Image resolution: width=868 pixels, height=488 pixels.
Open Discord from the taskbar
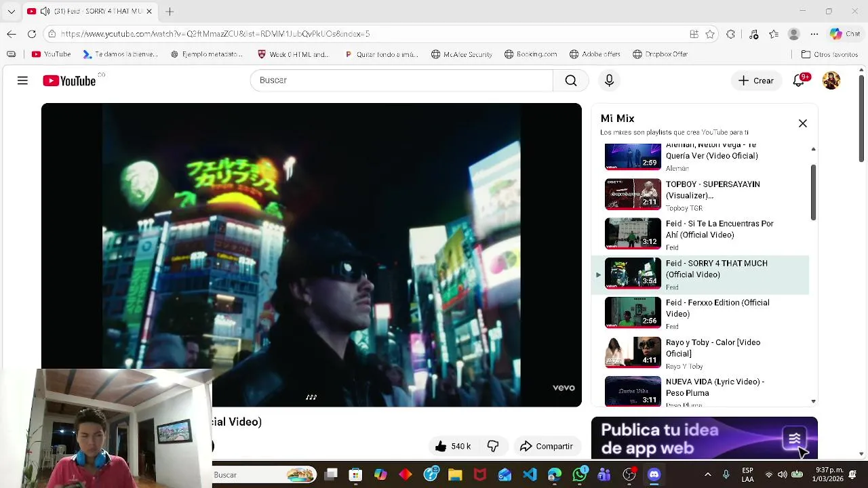pyautogui.click(x=654, y=474)
